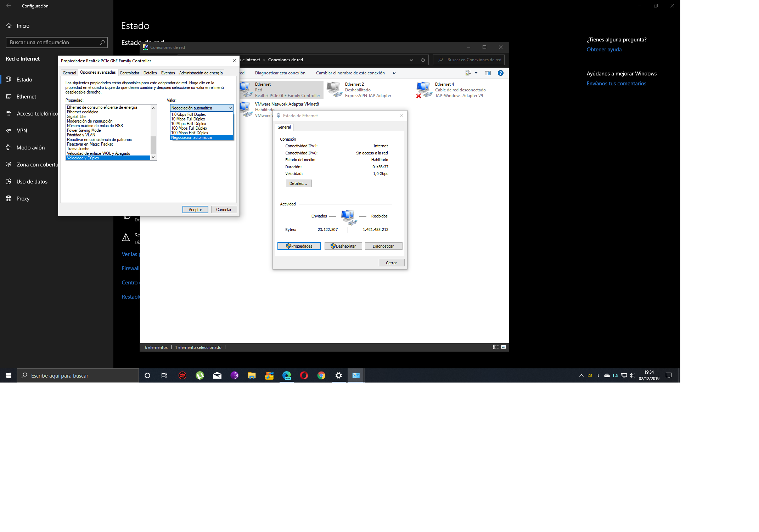Open the Mail app on the taskbar
The image size is (759, 532).
217,375
